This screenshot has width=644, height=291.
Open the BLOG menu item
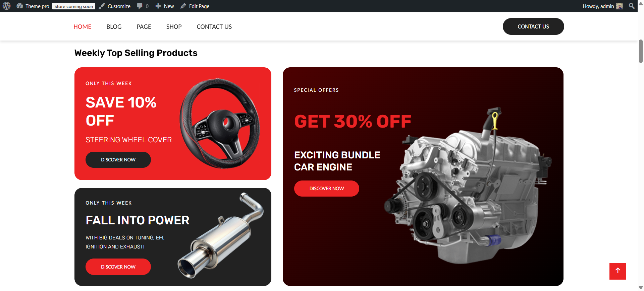click(x=114, y=26)
